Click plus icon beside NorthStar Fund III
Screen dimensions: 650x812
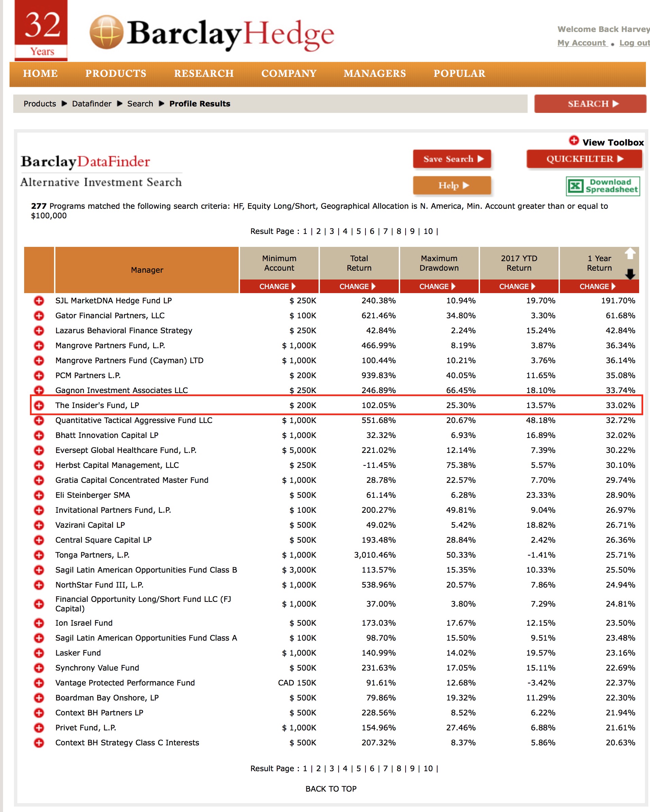point(39,585)
